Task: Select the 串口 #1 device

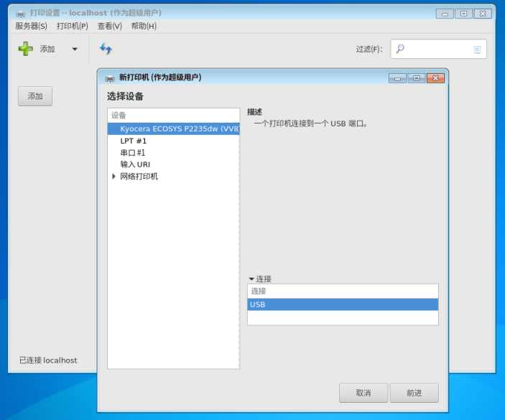Action: (174, 152)
